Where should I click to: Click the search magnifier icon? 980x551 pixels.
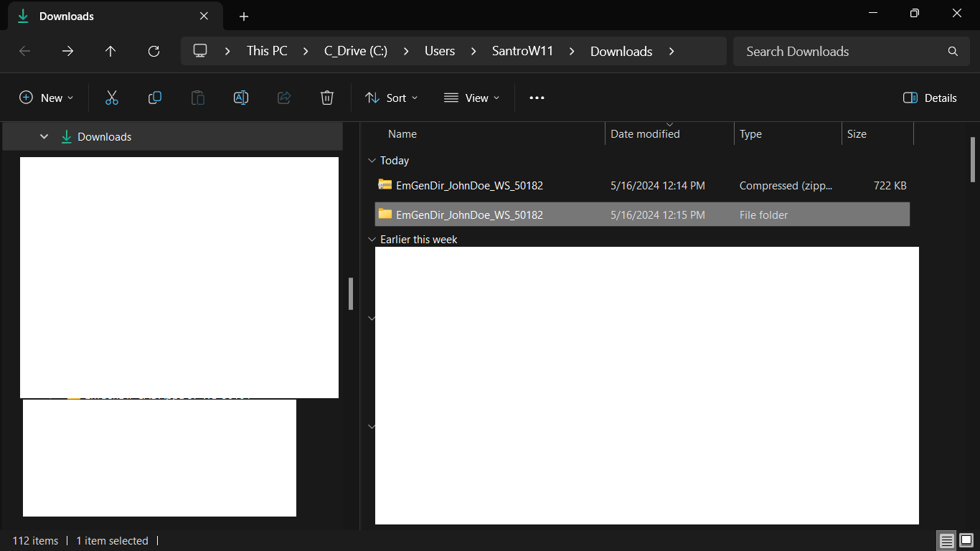click(953, 51)
